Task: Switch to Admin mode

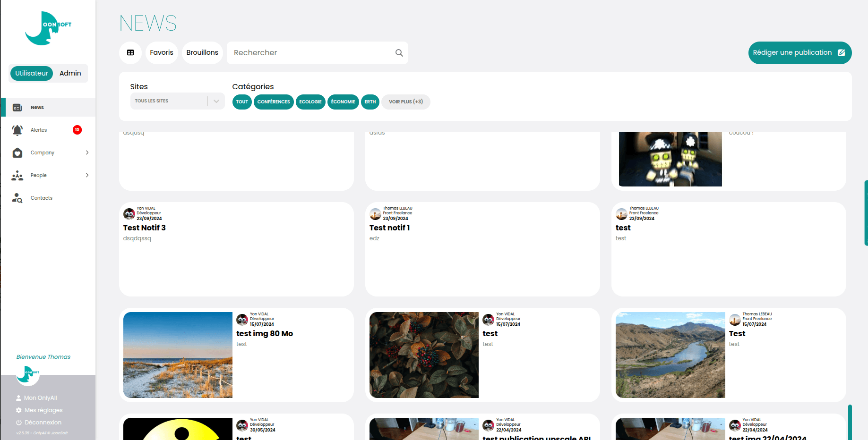Action: (x=70, y=73)
